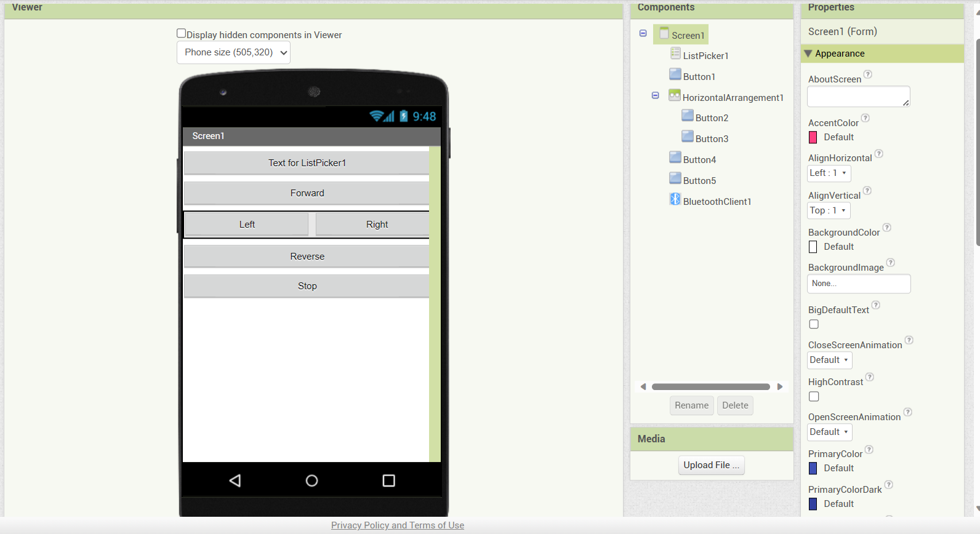Click the Components scroll left arrow
Image resolution: width=980 pixels, height=534 pixels.
click(x=643, y=387)
